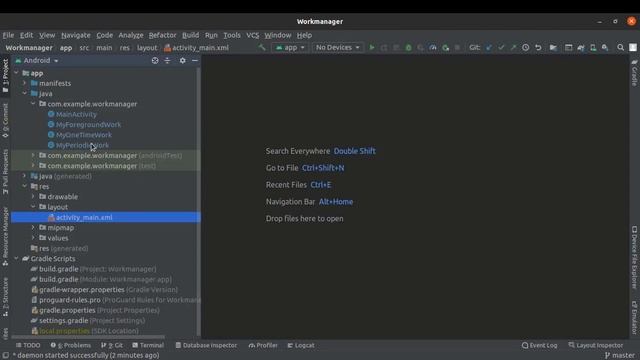Click the Project panel horizontal scrollbar
This screenshot has height=360, width=640.
[88, 337]
